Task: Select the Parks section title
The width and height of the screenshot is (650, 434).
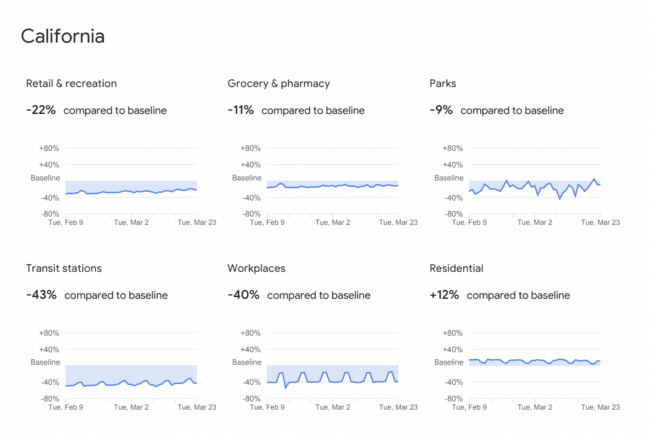Action: coord(443,83)
